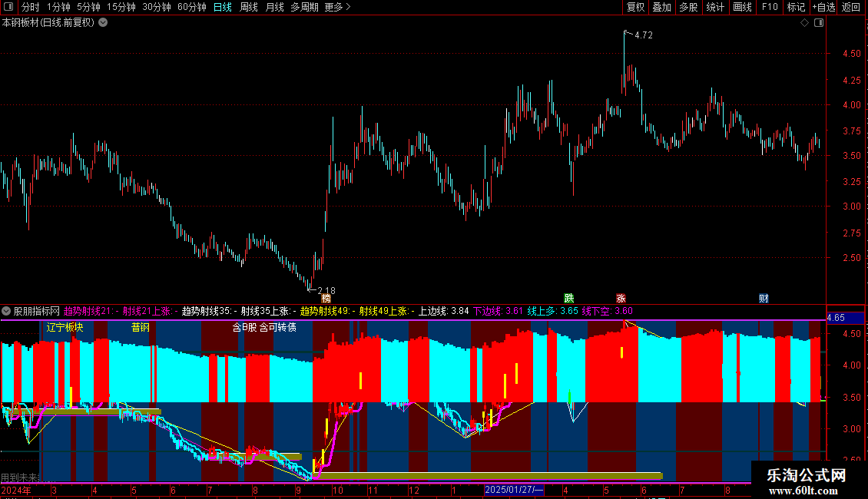868x499 pixels.
Task: Click the 叠加 overlay button
Action: (x=661, y=7)
